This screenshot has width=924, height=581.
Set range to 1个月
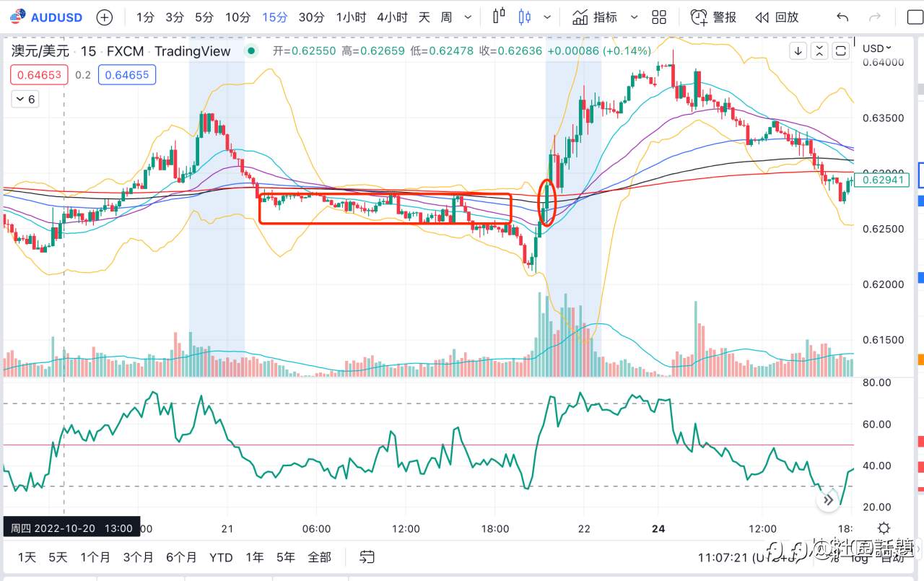click(95, 557)
